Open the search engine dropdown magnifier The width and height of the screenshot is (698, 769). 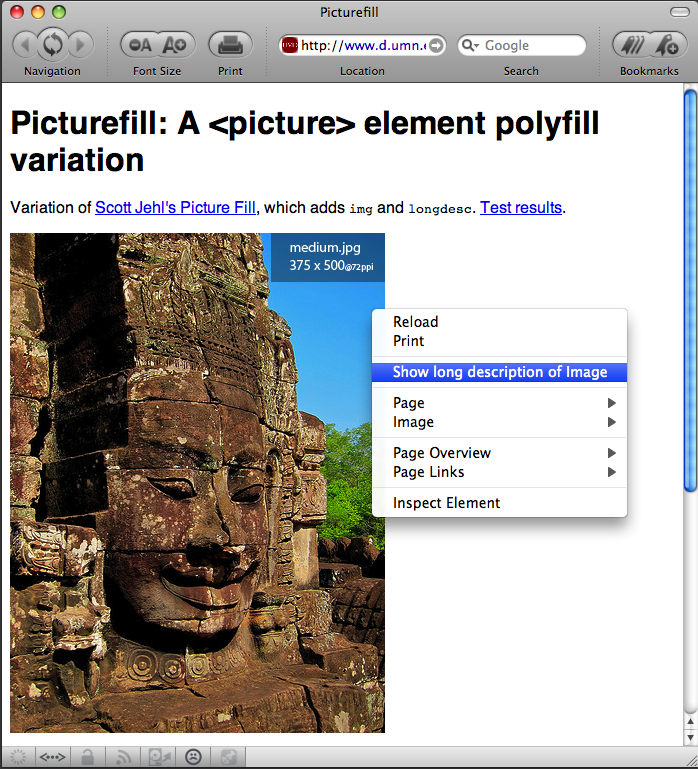pyautogui.click(x=470, y=46)
